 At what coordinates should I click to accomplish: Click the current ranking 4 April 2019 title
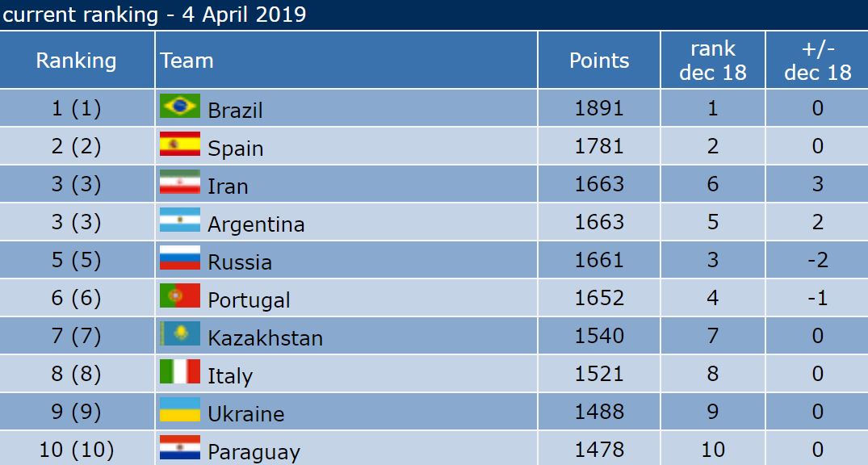pyautogui.click(x=154, y=15)
